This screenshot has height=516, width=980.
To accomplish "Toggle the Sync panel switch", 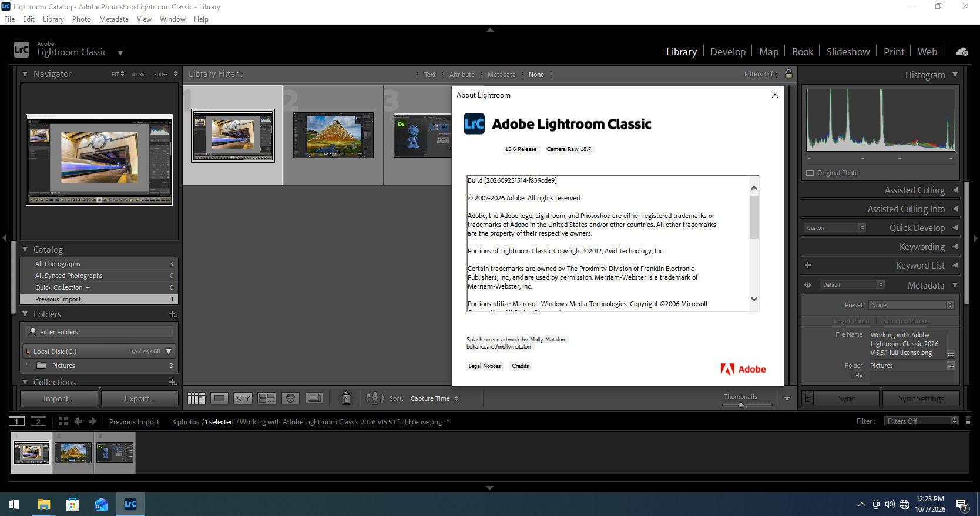I will (x=808, y=398).
